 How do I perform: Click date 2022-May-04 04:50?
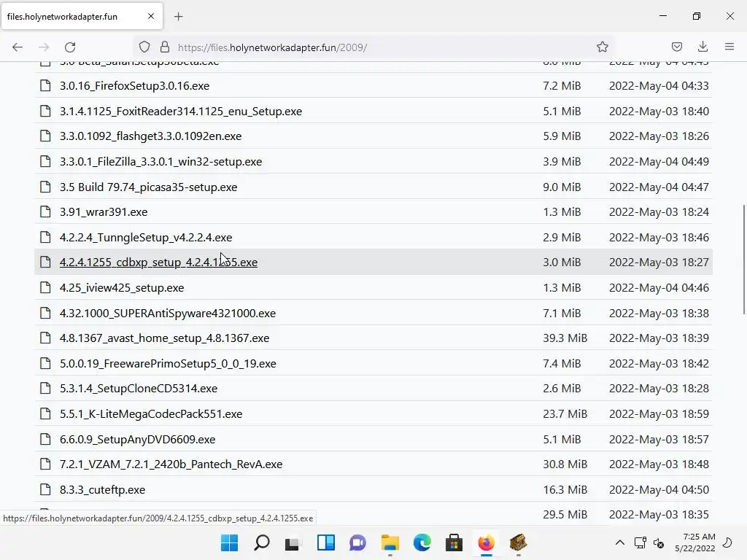point(659,489)
